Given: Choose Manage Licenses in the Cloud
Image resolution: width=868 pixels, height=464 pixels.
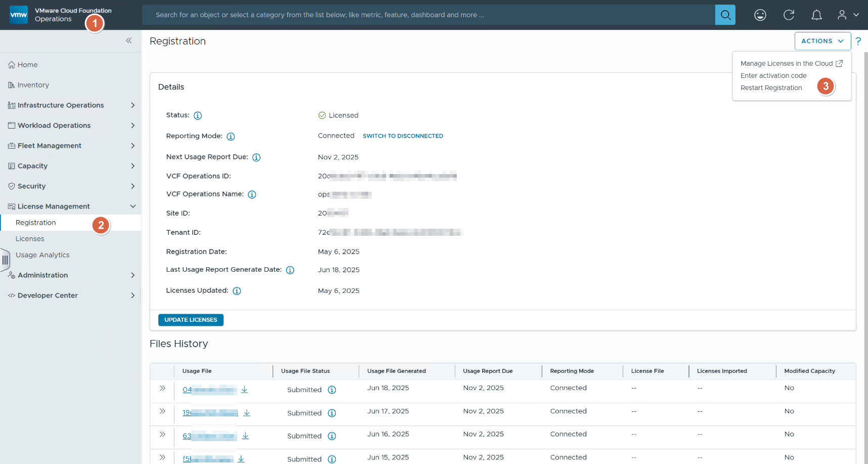Looking at the screenshot, I should 792,63.
